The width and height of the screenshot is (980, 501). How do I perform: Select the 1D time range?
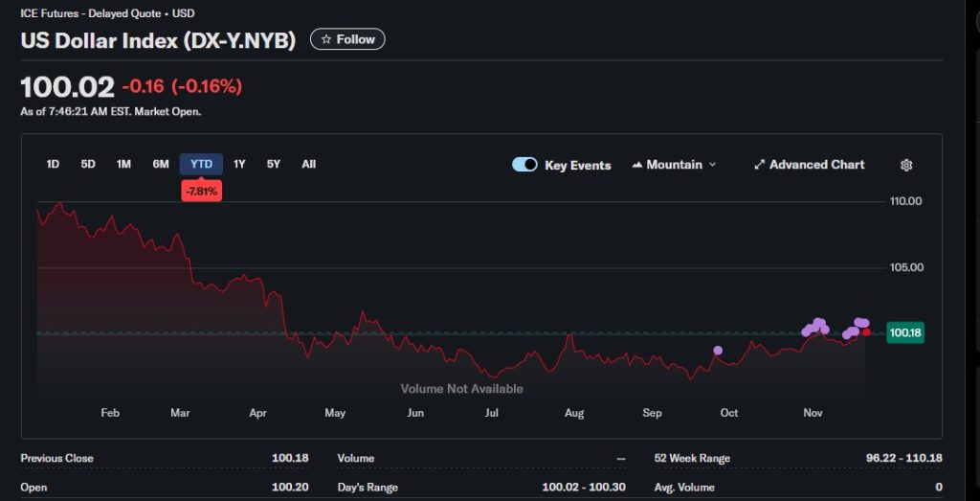[53, 164]
